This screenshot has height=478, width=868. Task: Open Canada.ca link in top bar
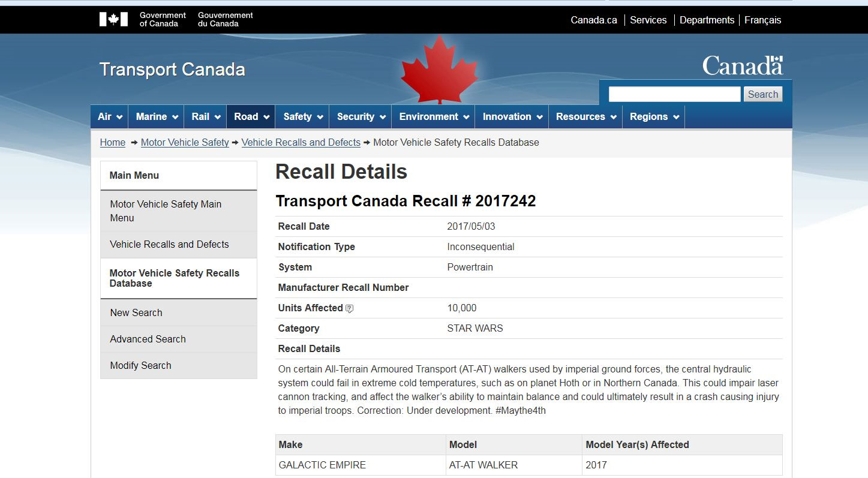coord(594,20)
